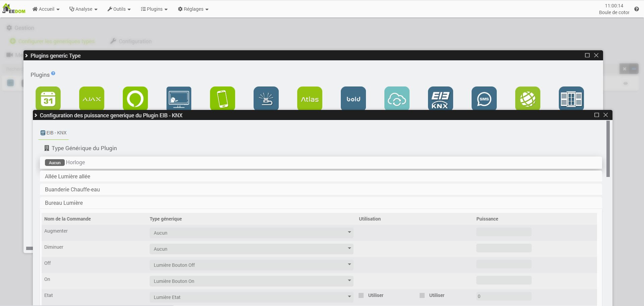Open the Lumière Etat dropdown
The image size is (644, 306).
(251, 297)
